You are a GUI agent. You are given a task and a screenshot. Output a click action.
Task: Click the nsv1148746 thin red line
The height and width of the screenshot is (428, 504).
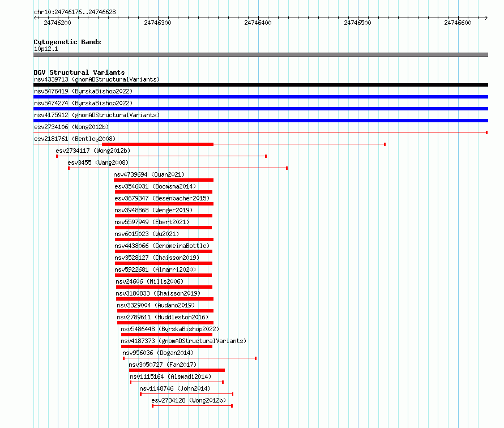point(187,394)
